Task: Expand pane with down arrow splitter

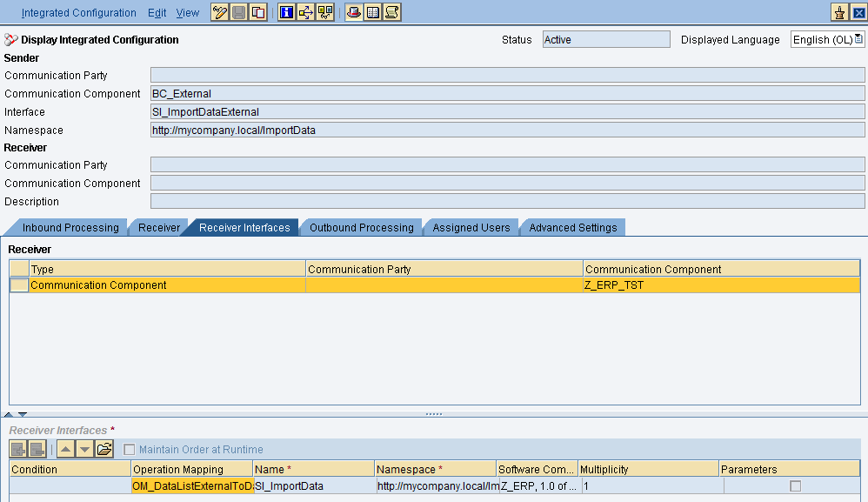Action: 22,414
